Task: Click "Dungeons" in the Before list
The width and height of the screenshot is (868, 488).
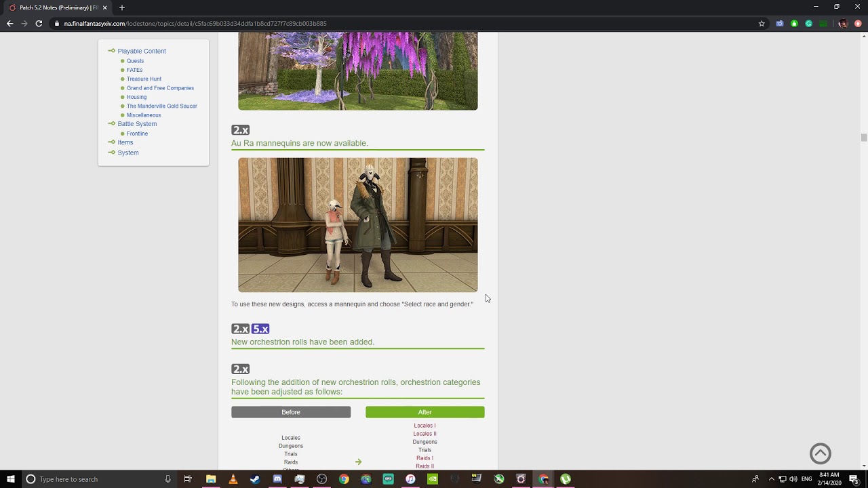Action: pos(291,446)
